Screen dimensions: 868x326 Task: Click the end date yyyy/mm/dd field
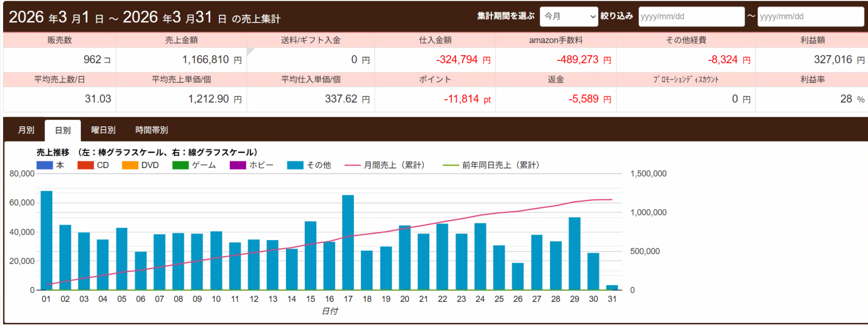(x=810, y=16)
